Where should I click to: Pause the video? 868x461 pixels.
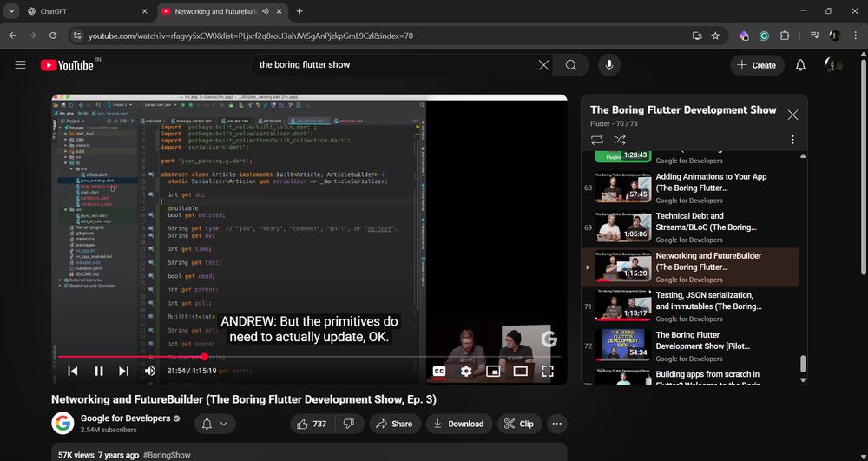tap(99, 371)
